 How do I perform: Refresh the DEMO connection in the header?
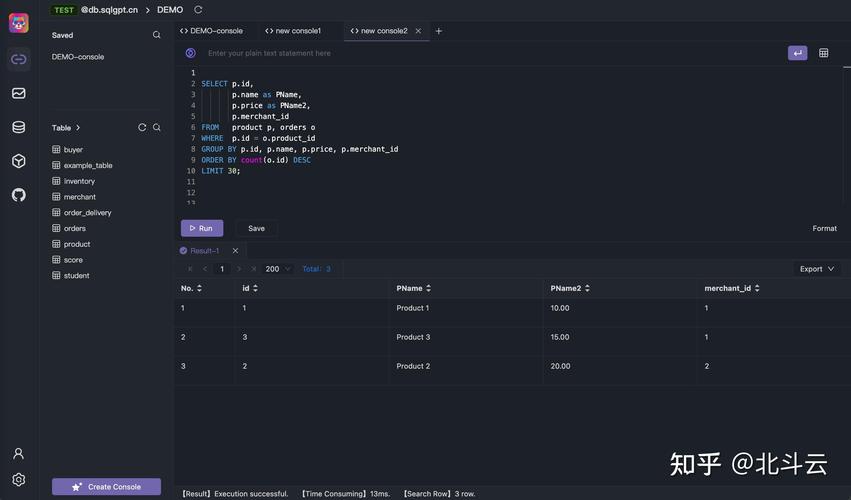[x=198, y=10]
